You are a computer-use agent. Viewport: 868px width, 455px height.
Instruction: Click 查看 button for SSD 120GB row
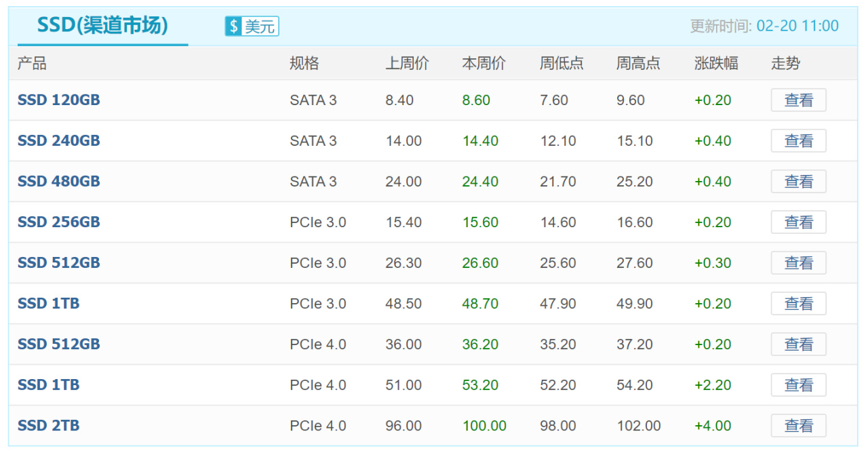coord(798,100)
